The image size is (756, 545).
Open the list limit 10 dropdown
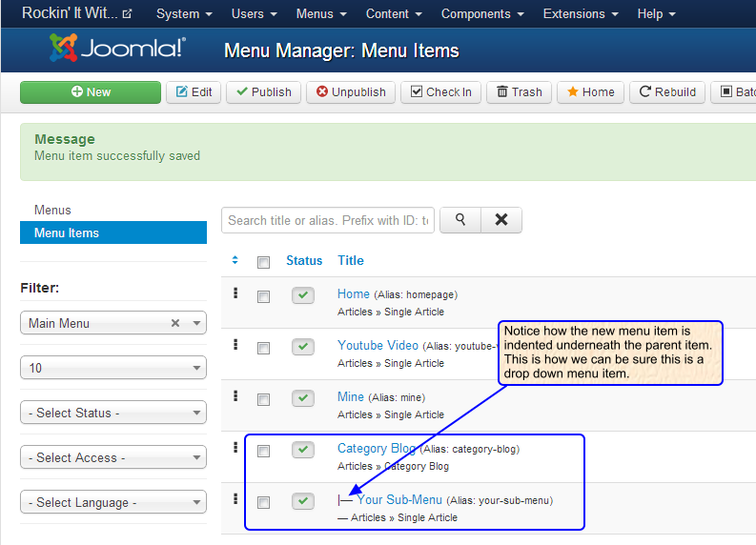[113, 368]
